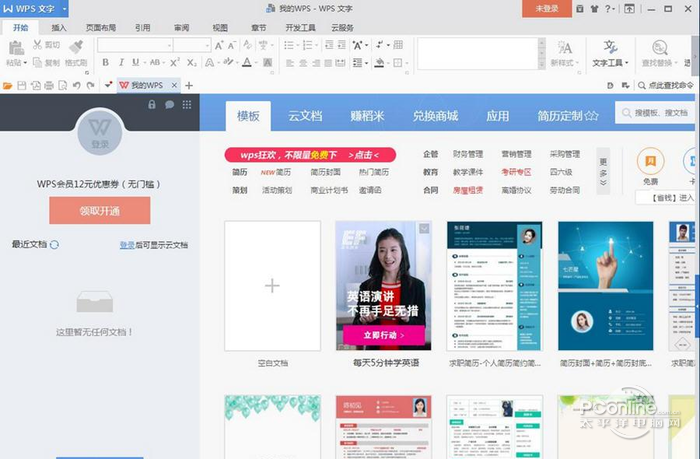Screen dimensions: 700x459
Task: Open the Paste (粘贴) dropdown arrow
Action: tap(25, 63)
